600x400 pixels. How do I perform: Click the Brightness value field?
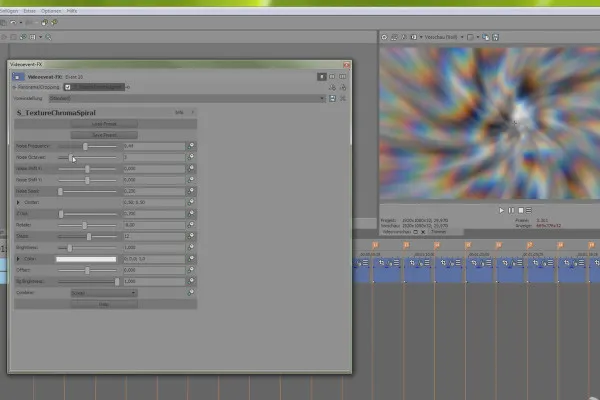[154, 247]
